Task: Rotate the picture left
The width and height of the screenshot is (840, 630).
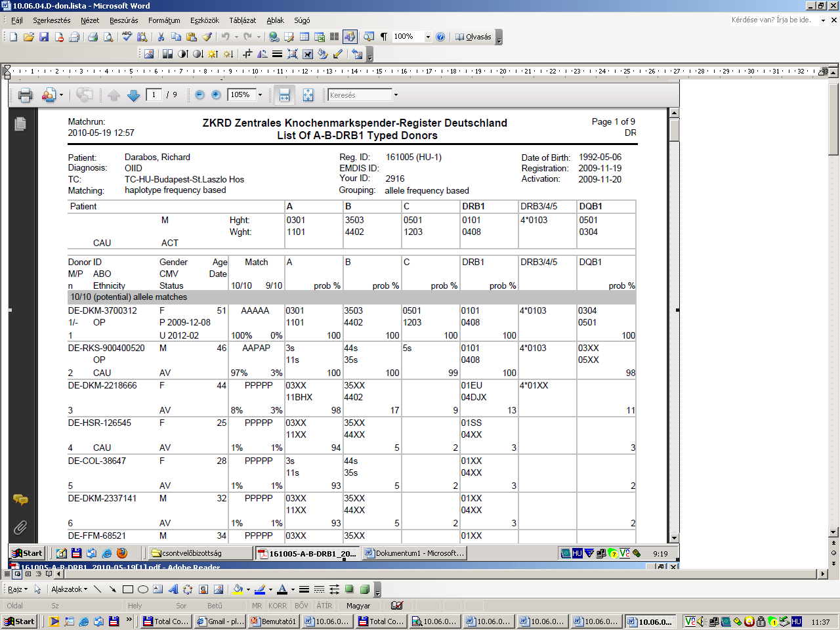Action: coord(262,54)
